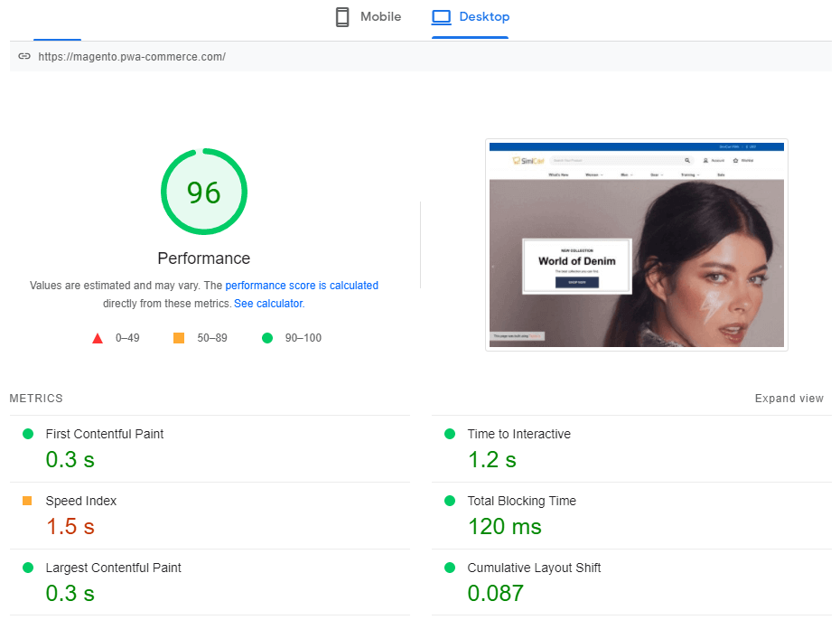Screen dimensions: 840x620
Task: Select the Desktop tab
Action: coord(471,17)
